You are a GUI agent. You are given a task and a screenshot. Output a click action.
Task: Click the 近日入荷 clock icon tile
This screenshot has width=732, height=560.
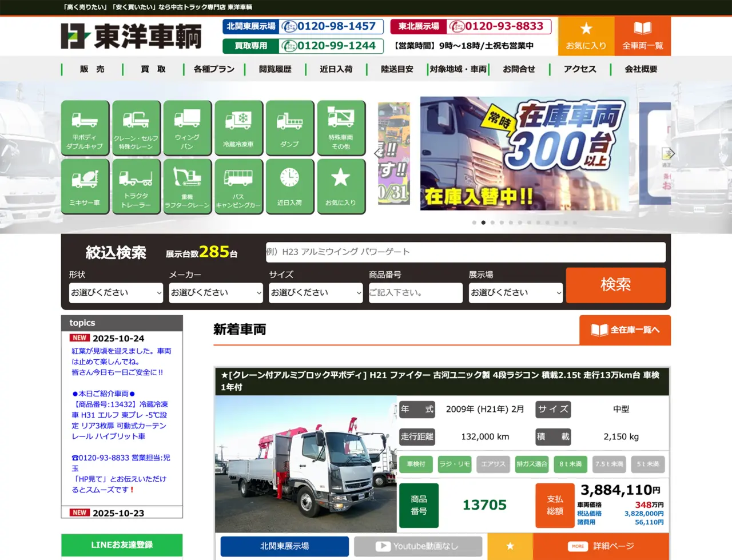tap(289, 186)
